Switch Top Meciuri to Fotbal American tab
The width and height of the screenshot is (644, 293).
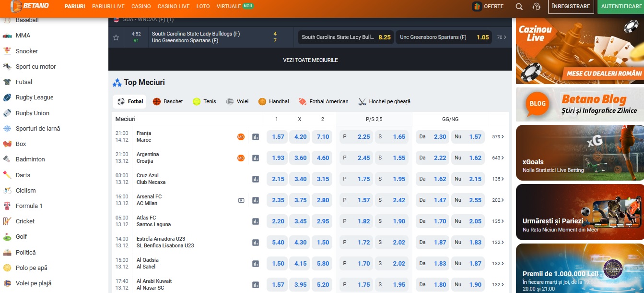click(x=323, y=101)
